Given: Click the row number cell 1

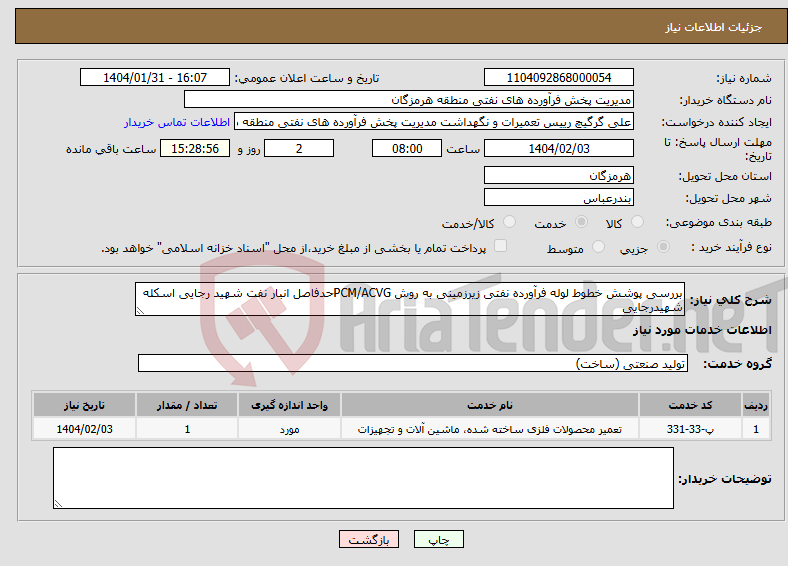Looking at the screenshot, I should click(756, 429).
